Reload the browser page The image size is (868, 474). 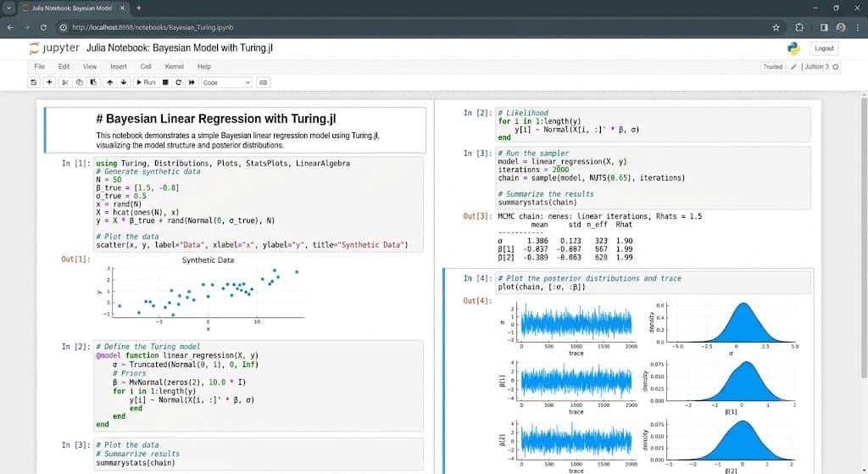43,27
